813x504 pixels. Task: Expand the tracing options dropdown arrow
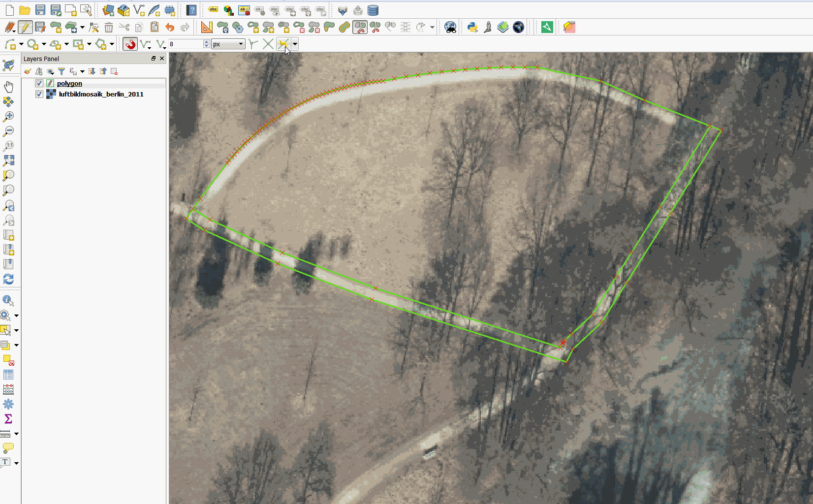pos(295,44)
